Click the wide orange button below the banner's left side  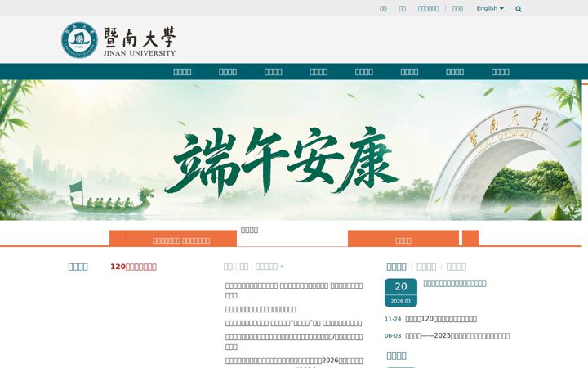click(x=173, y=239)
